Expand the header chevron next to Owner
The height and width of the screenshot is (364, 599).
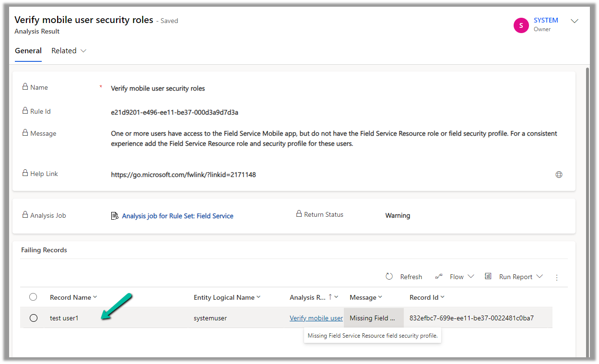click(x=575, y=21)
